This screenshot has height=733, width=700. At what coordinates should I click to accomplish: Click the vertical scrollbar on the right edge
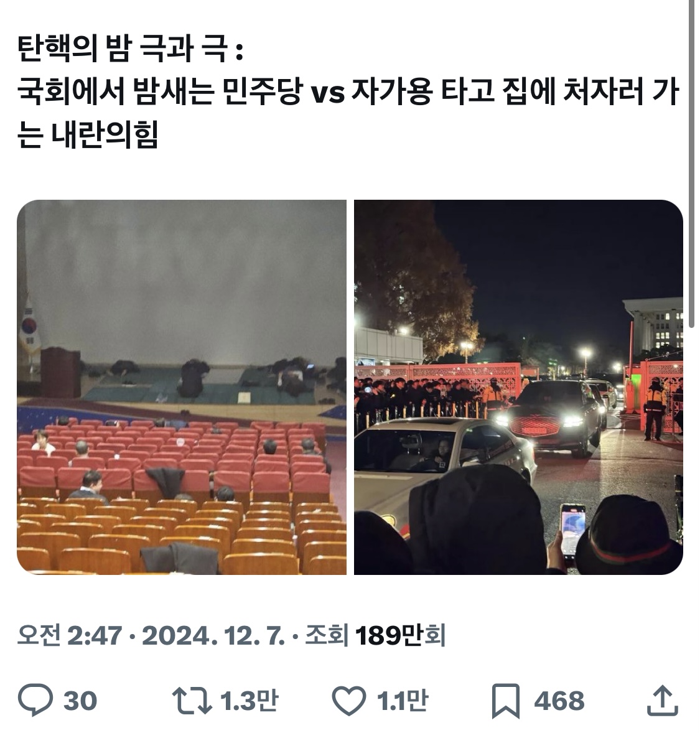693,164
